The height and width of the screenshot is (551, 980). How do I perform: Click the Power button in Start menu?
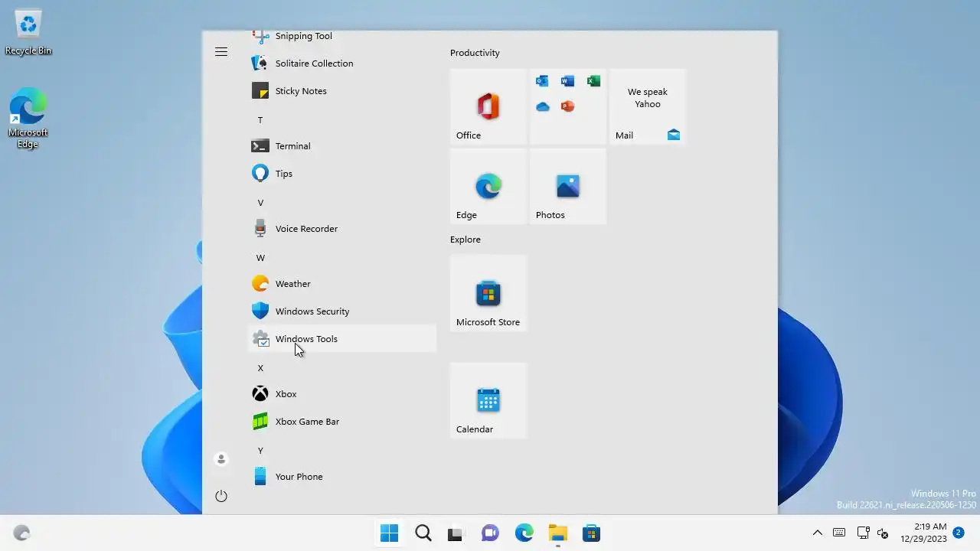click(x=221, y=496)
